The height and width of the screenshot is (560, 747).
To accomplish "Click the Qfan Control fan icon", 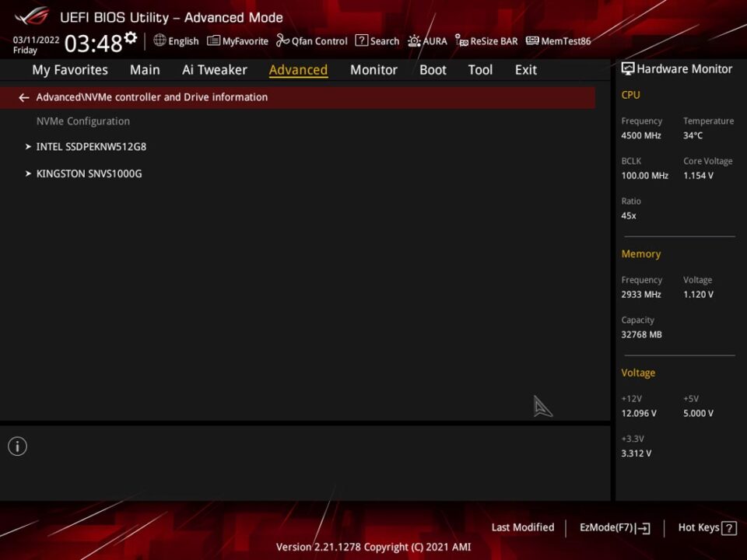I will 282,40.
